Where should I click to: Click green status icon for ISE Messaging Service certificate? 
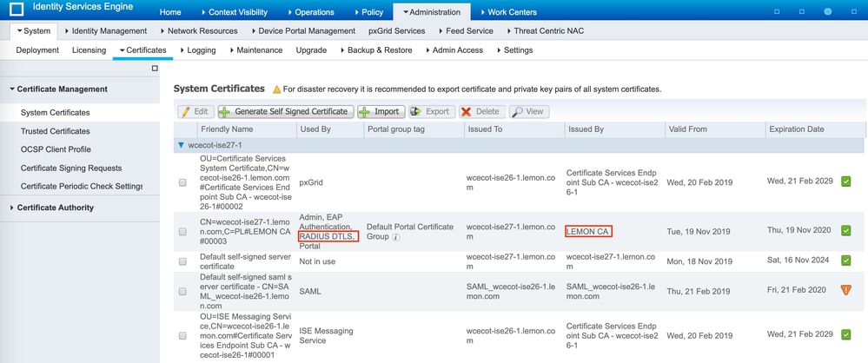tap(846, 335)
